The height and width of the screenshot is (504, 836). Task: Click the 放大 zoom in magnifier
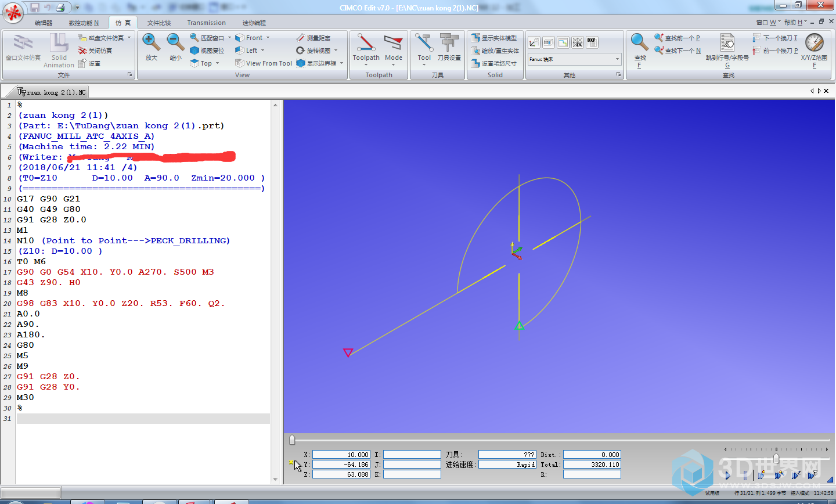tap(152, 46)
